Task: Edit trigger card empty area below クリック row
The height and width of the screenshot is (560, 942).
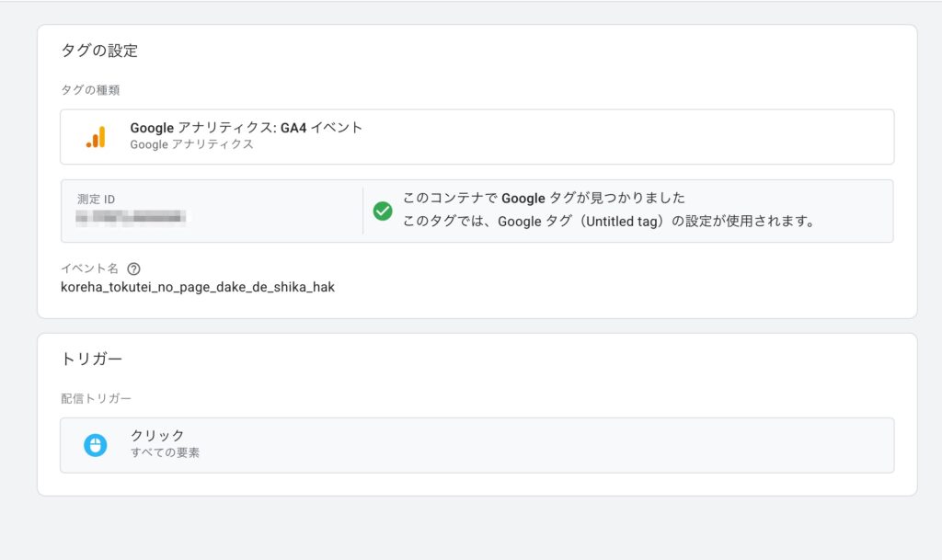Action: (x=477, y=485)
